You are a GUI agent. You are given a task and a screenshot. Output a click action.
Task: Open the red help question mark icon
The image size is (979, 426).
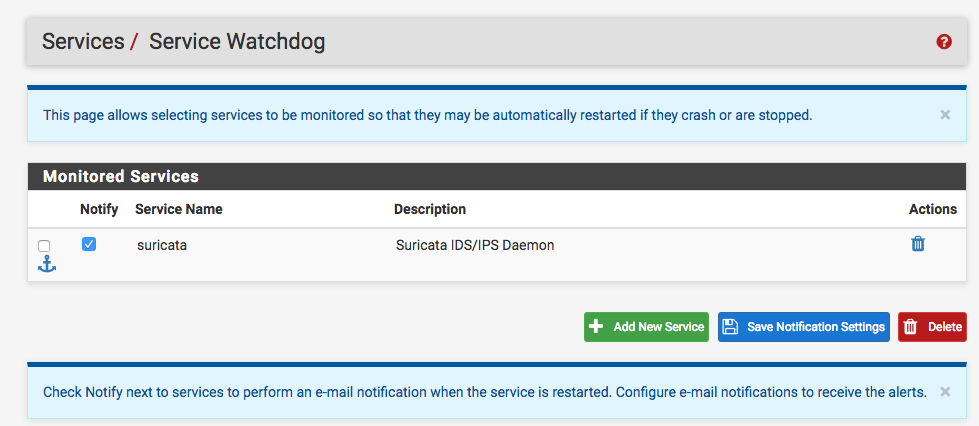pos(943,42)
